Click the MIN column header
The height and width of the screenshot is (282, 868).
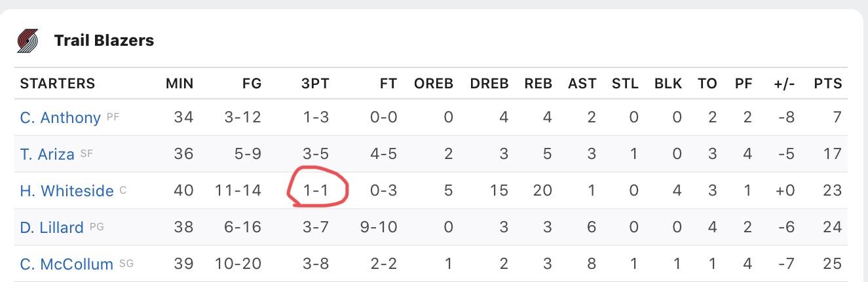pos(179,84)
